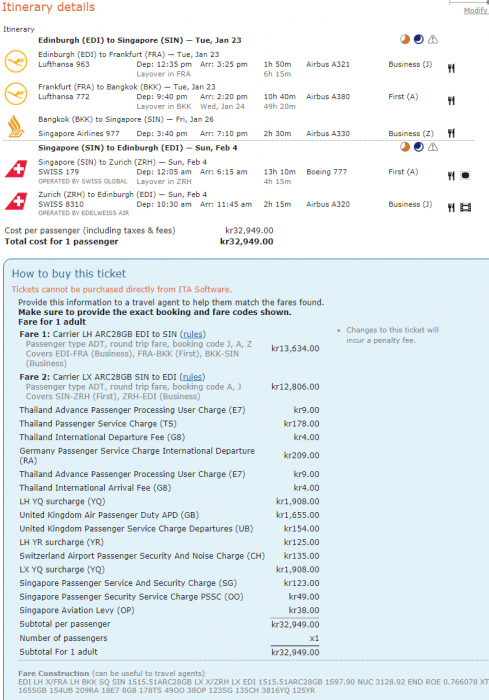Click the orange layover icon on the Edinburgh to Singapore header

coord(405,39)
